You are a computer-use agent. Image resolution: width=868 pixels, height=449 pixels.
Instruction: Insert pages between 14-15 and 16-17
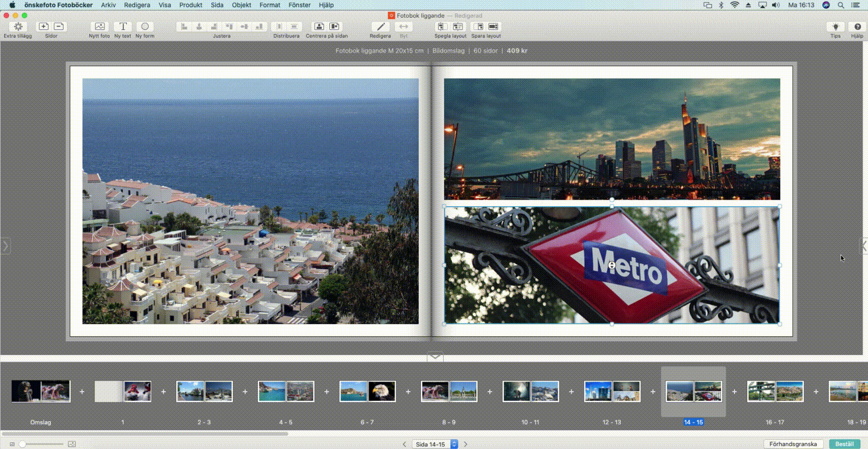(734, 392)
